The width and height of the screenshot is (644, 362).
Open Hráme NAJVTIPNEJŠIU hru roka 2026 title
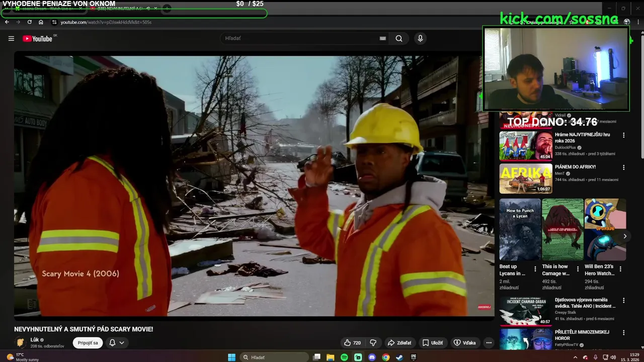coord(583,138)
